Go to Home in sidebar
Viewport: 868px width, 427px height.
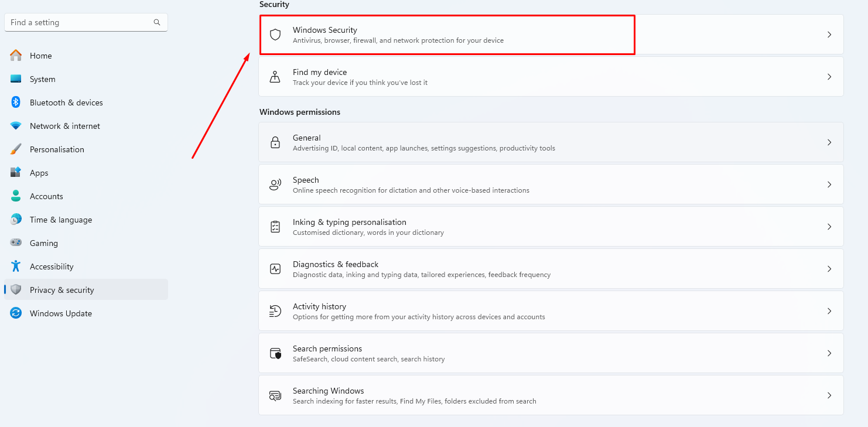86,56
